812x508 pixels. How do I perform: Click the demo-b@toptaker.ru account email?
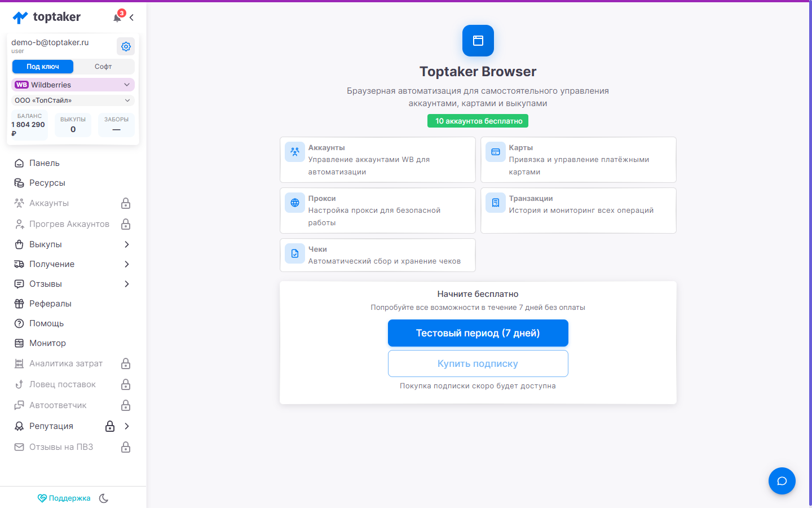click(50, 42)
